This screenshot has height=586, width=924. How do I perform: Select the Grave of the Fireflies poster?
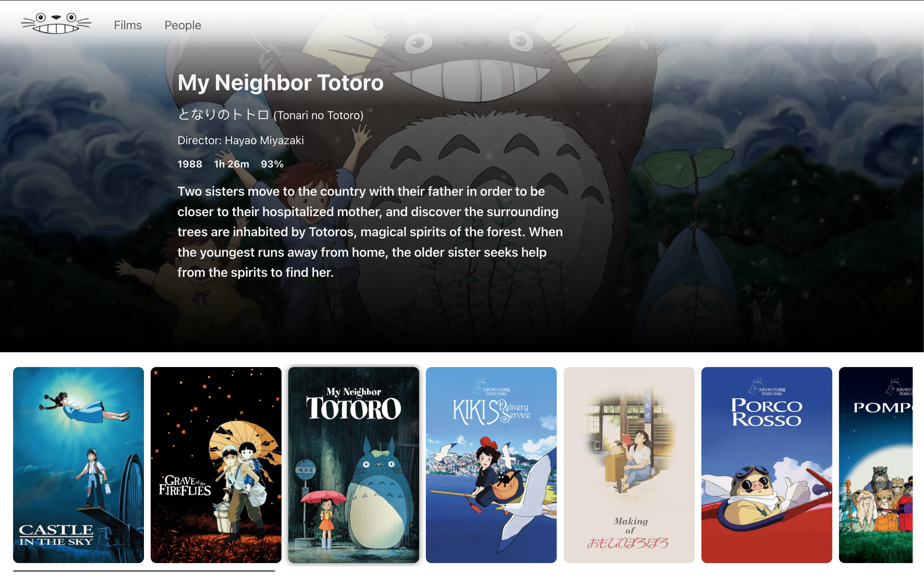[216, 465]
